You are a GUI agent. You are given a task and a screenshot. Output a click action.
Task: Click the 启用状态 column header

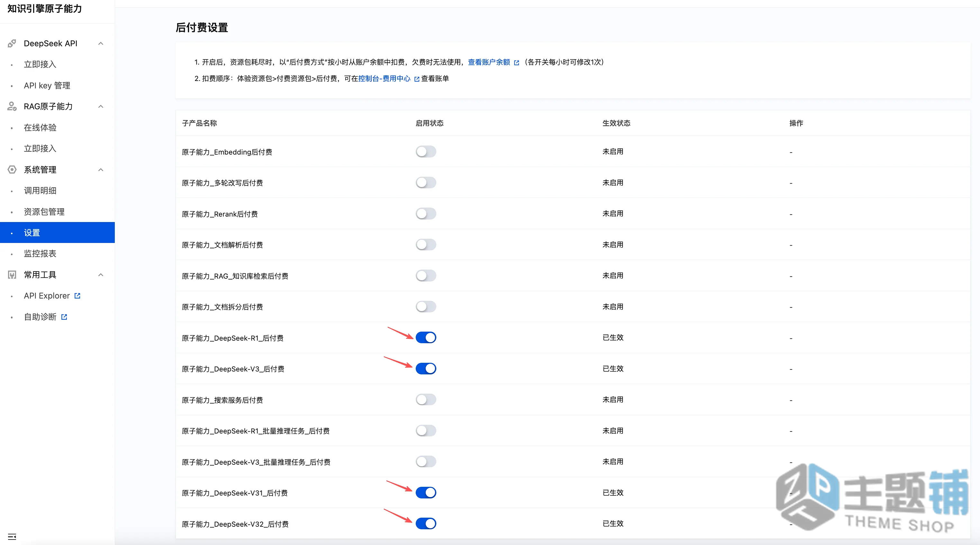[430, 123]
